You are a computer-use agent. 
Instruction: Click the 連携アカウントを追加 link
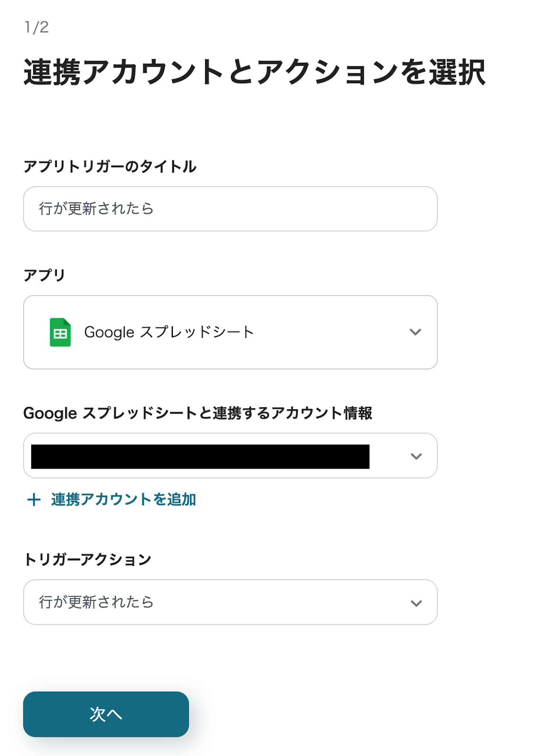[x=123, y=499]
